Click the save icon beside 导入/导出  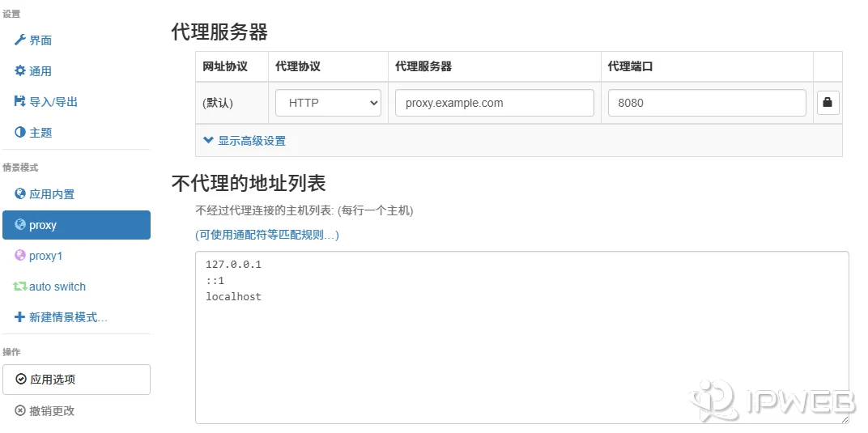click(20, 101)
